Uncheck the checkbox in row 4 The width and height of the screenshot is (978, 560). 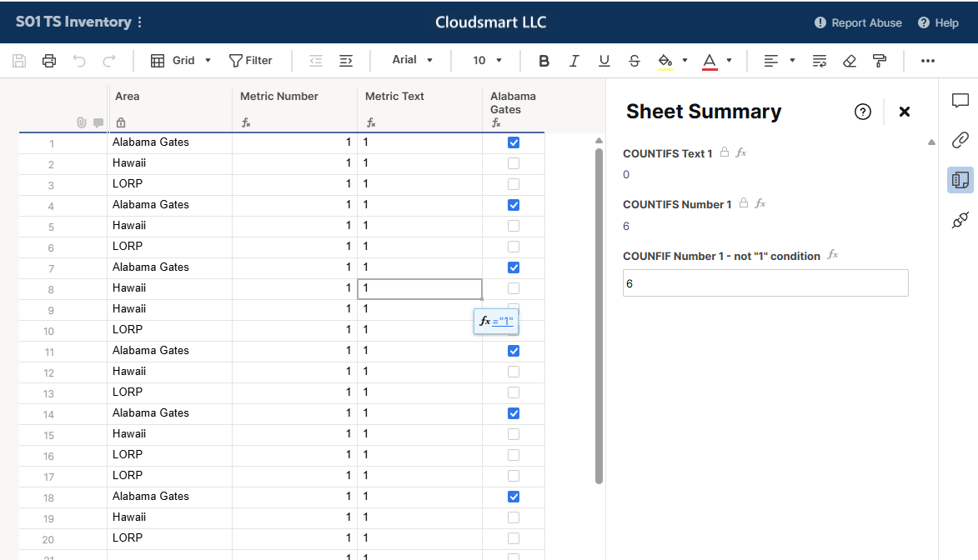tap(514, 205)
